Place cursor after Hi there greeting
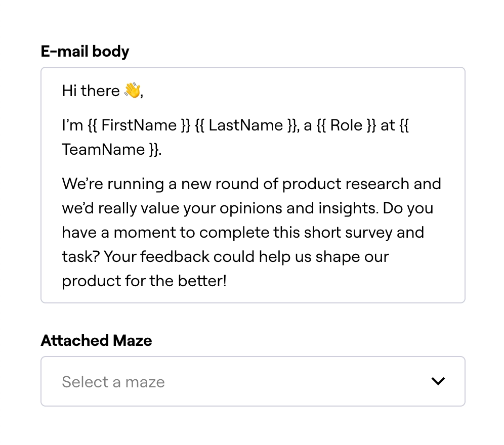 (144, 91)
